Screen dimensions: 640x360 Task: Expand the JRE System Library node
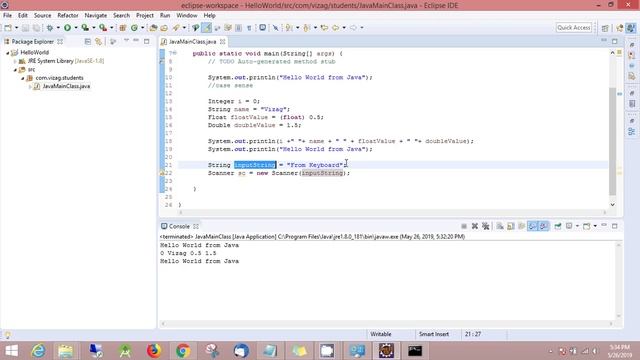tap(15, 61)
